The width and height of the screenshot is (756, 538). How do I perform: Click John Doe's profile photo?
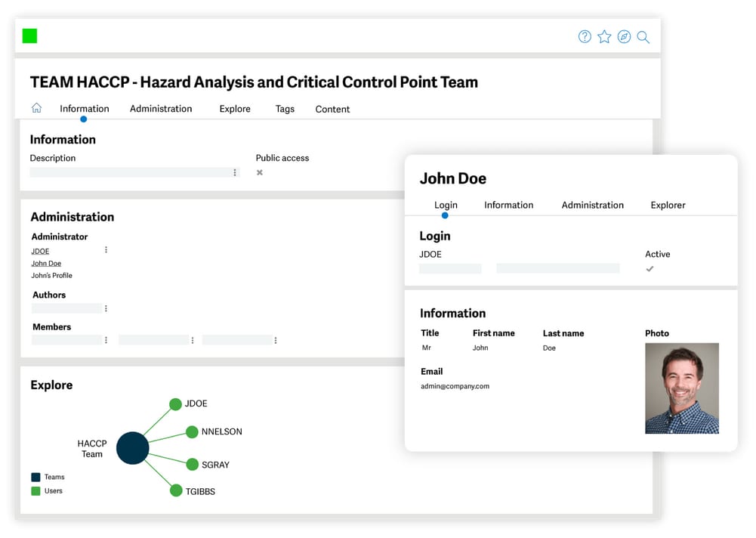click(682, 388)
